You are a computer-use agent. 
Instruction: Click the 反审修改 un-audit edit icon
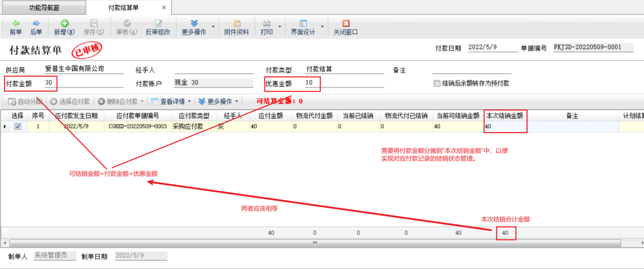tap(158, 24)
